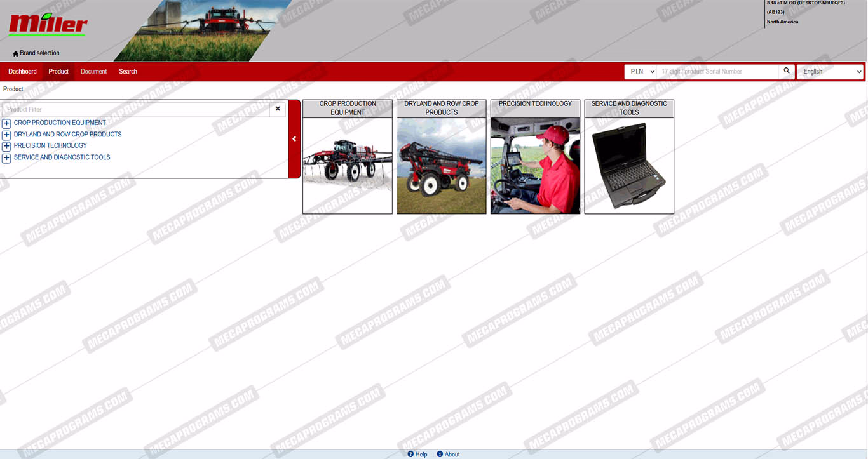Go to the Search tab
The image size is (868, 459).
pos(128,72)
